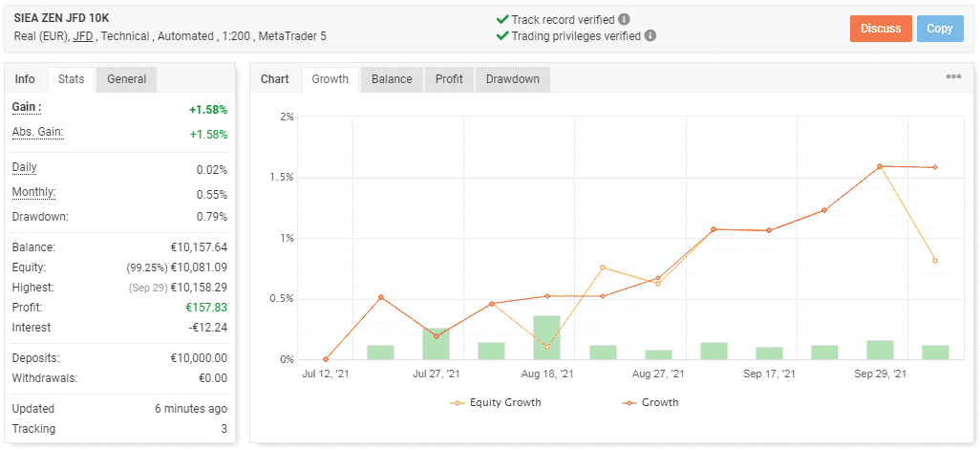This screenshot has width=980, height=449.
Task: Show the Profit chart tab
Action: pyautogui.click(x=449, y=79)
